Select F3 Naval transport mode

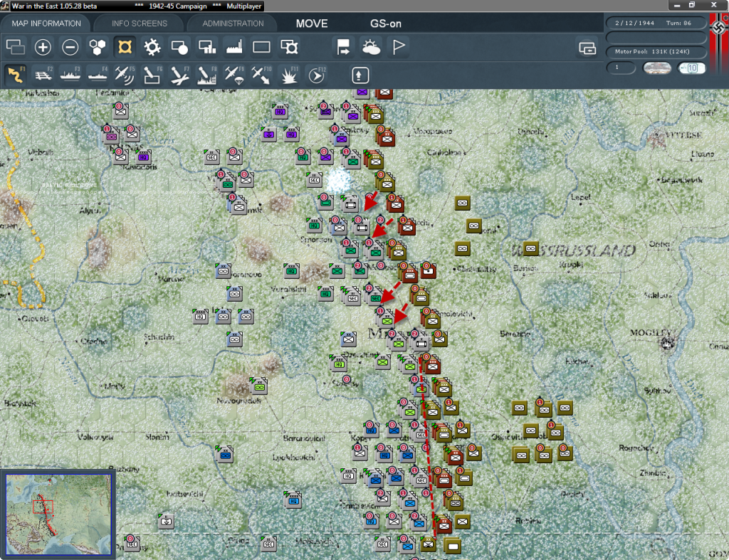[70, 75]
